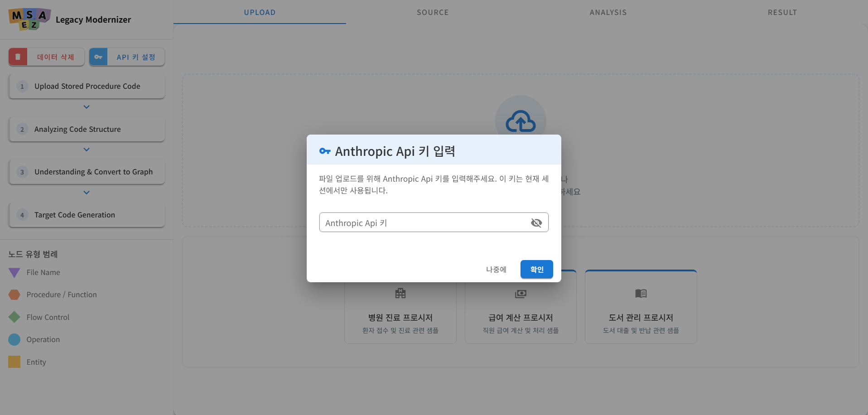Focus the Anthropic Api 키 input field
This screenshot has width=868, height=415.
(x=434, y=222)
